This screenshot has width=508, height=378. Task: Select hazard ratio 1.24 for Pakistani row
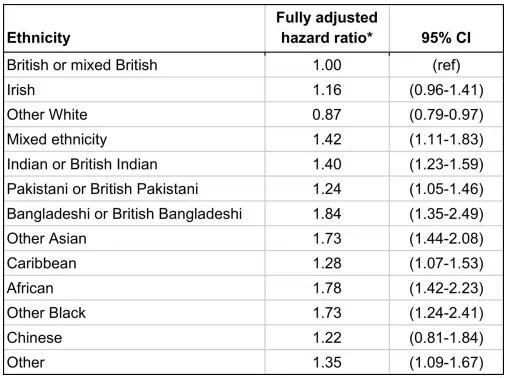point(327,189)
